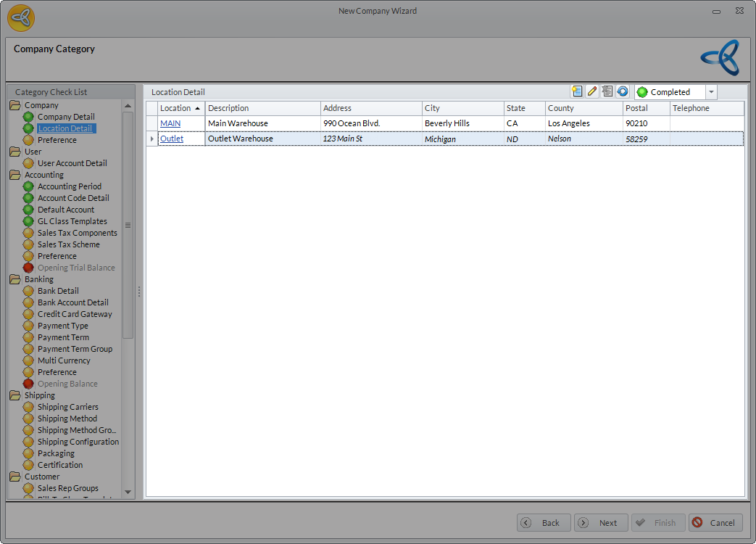This screenshot has height=544, width=756.
Task: Click the Los Angeles county cell
Action: pyautogui.click(x=584, y=123)
